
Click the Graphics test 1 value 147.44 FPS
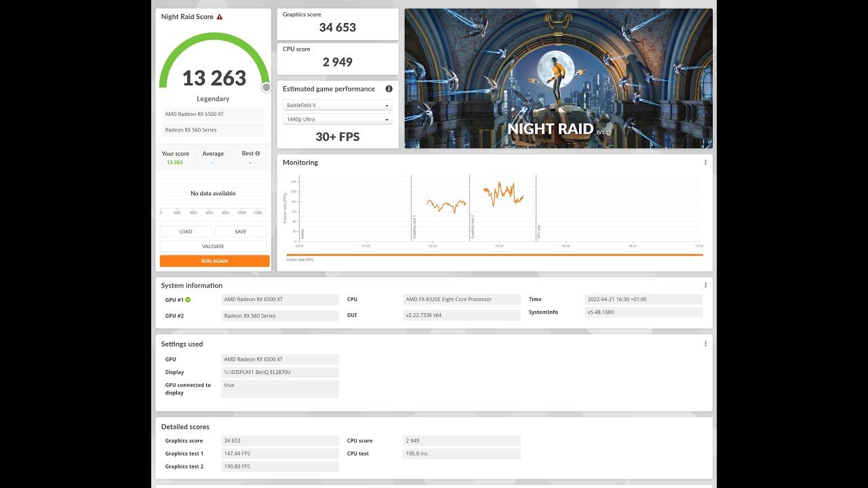pyautogui.click(x=280, y=453)
